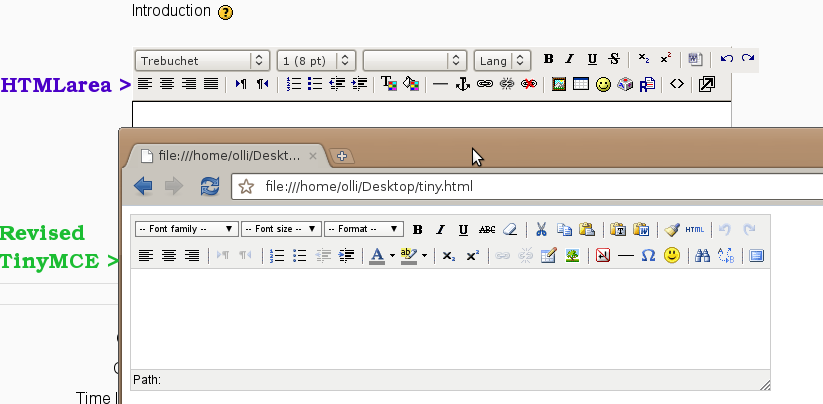Screen dimensions: 823x404
Task: Toggle Bold in TinyMCE toolbar
Action: [417, 229]
